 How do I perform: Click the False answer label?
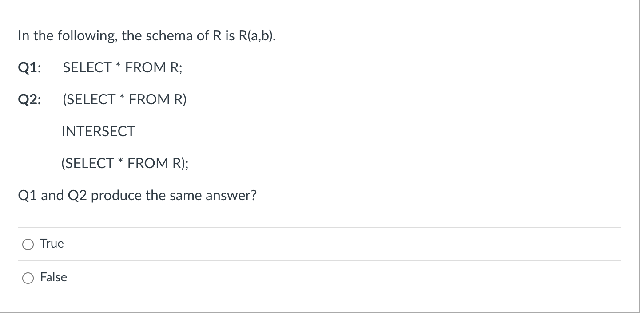53,277
